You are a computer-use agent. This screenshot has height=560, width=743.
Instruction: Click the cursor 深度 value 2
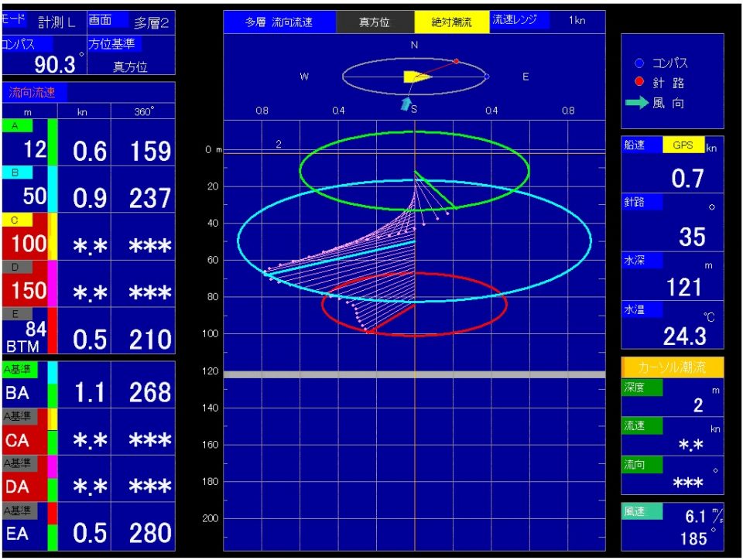tap(698, 405)
